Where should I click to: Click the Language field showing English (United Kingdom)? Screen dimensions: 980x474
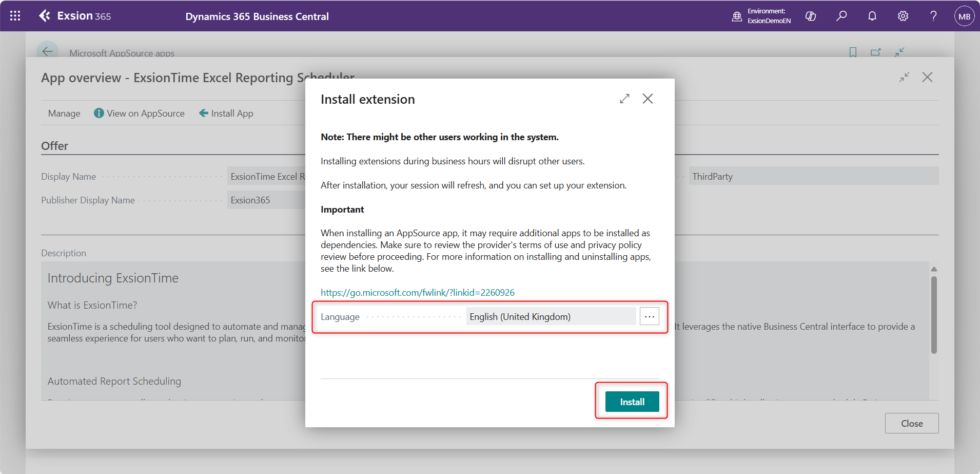point(551,316)
